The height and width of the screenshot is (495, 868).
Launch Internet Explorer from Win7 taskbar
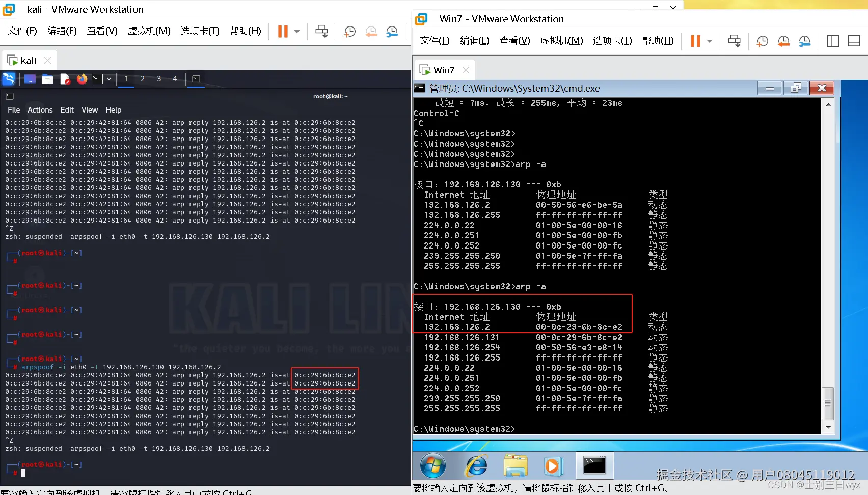coord(476,466)
